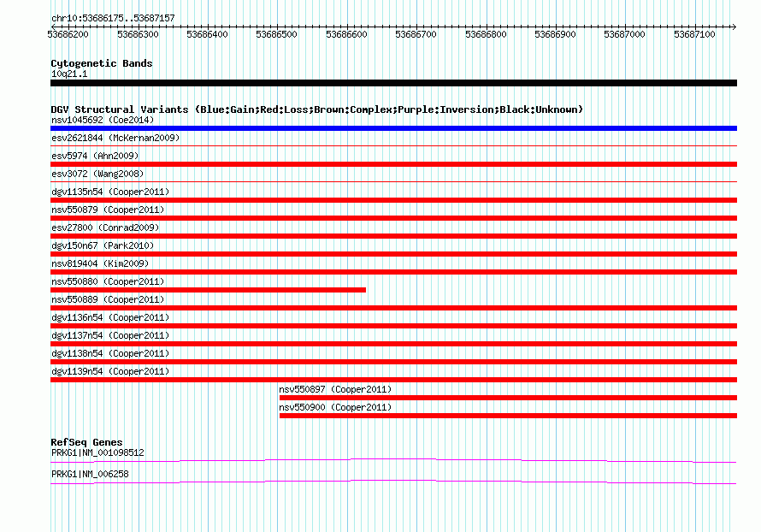Viewport: 761px width, 532px height.
Task: Click the esv5974 (Ahn2009) label
Action: click(95, 156)
